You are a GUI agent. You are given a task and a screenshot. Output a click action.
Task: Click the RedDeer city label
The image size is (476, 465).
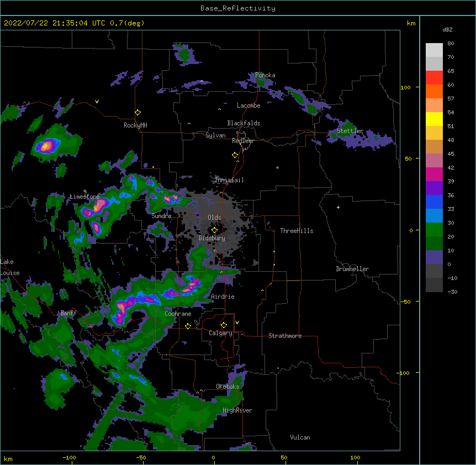click(243, 141)
